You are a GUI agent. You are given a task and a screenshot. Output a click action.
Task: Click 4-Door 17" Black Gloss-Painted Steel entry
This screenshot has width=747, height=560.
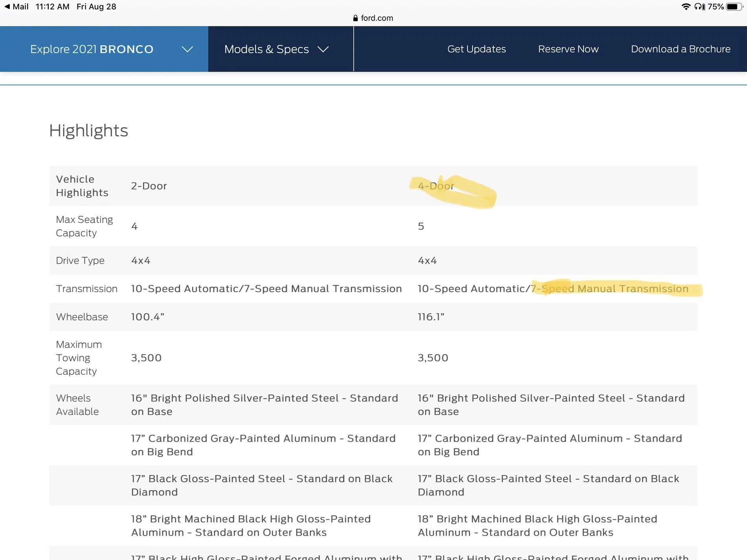(548, 485)
